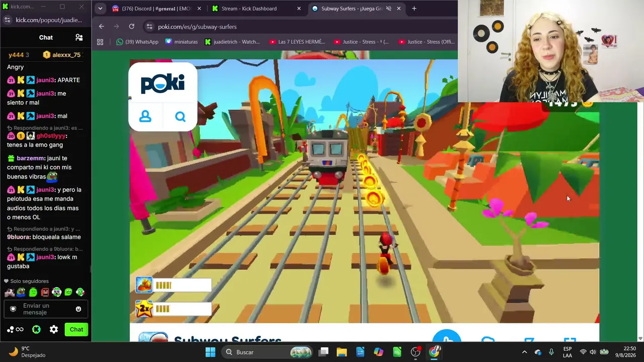Reload the Poki page

pyautogui.click(x=132, y=27)
